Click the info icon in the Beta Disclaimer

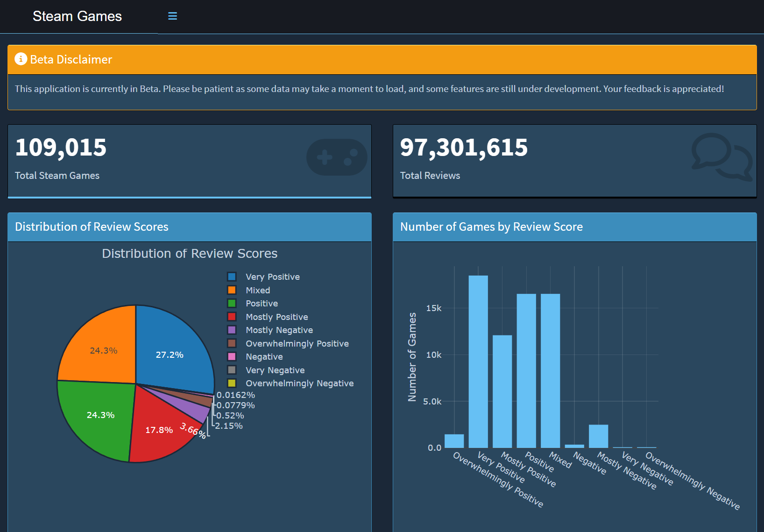(x=21, y=59)
